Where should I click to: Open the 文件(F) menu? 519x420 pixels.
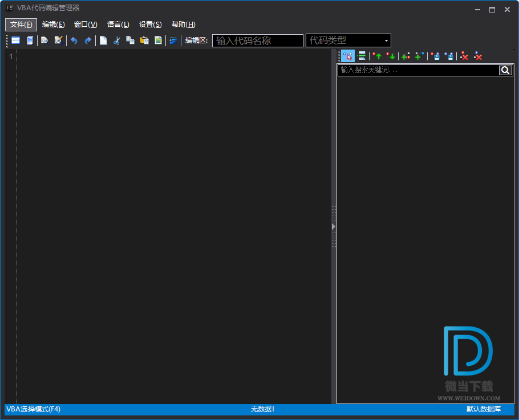coord(21,25)
